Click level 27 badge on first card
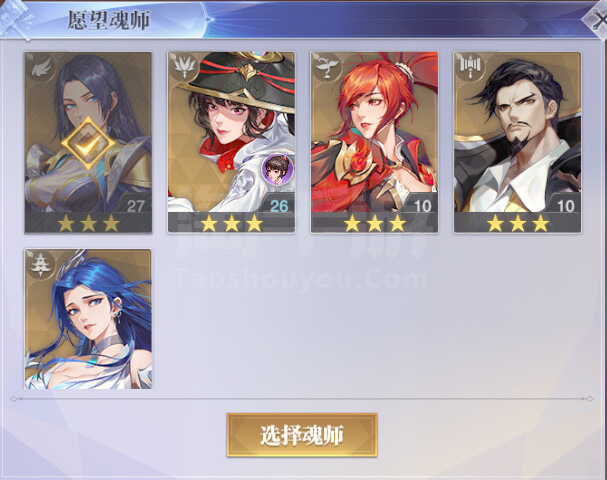The height and width of the screenshot is (480, 607). pos(135,206)
